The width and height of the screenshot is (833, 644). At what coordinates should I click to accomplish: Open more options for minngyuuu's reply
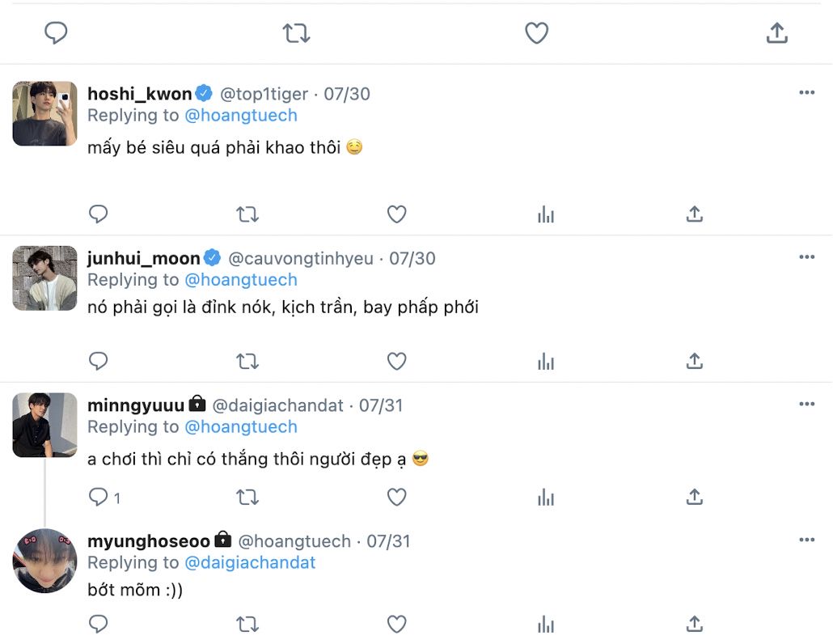tap(806, 405)
